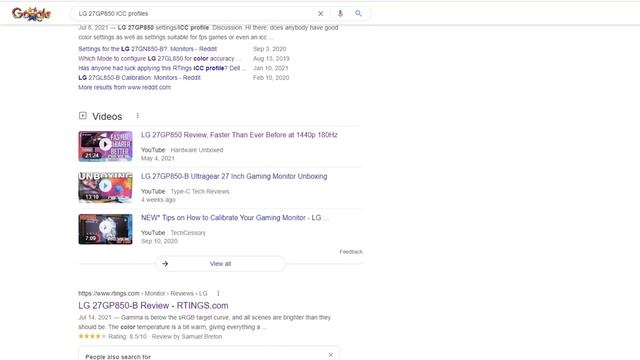Open three-dot menu beside rtings.com URL
The image size is (640, 360).
pos(218,293)
